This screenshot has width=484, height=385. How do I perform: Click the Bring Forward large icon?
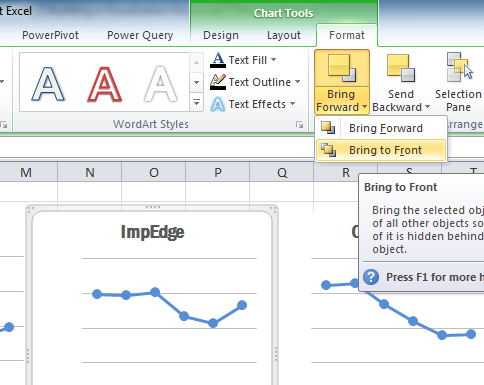[342, 68]
